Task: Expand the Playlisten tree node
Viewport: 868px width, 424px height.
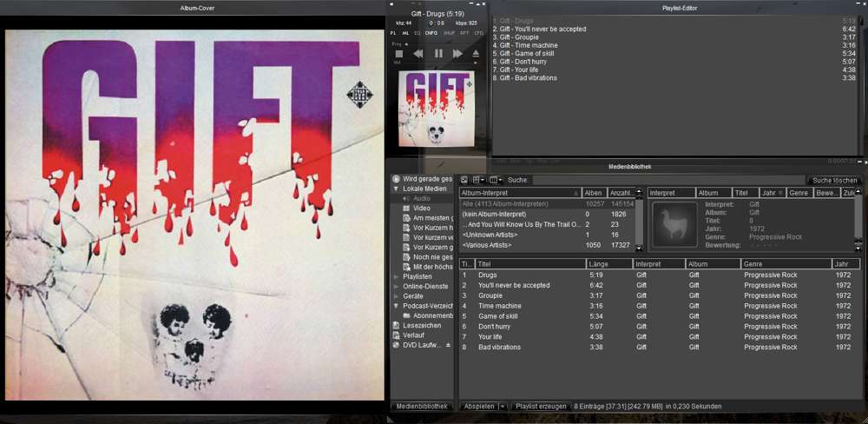Action: tap(397, 277)
